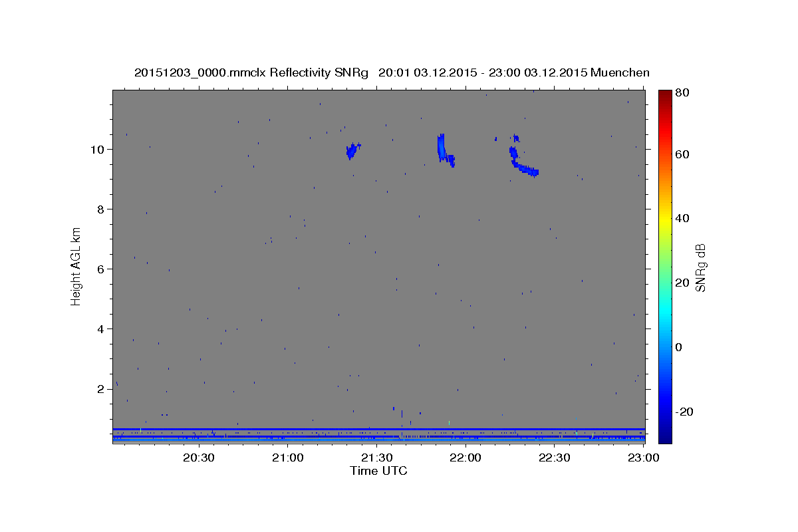Click the colorbar value label 40

tap(682, 218)
